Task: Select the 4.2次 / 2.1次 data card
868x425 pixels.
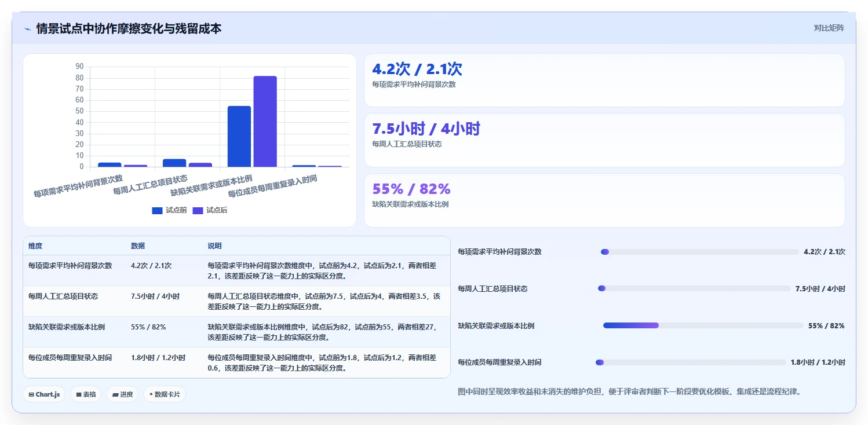Action: tap(604, 80)
